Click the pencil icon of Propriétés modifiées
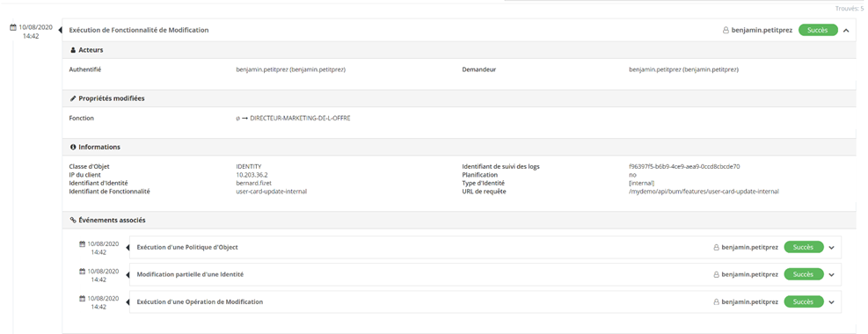Viewport: 868px width, 334px height. pos(73,98)
